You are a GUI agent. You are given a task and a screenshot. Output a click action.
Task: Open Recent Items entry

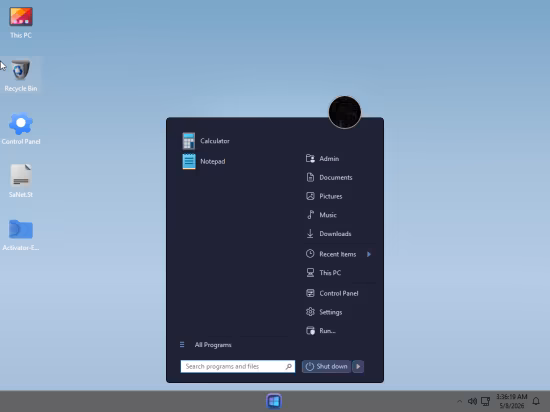click(x=331, y=254)
